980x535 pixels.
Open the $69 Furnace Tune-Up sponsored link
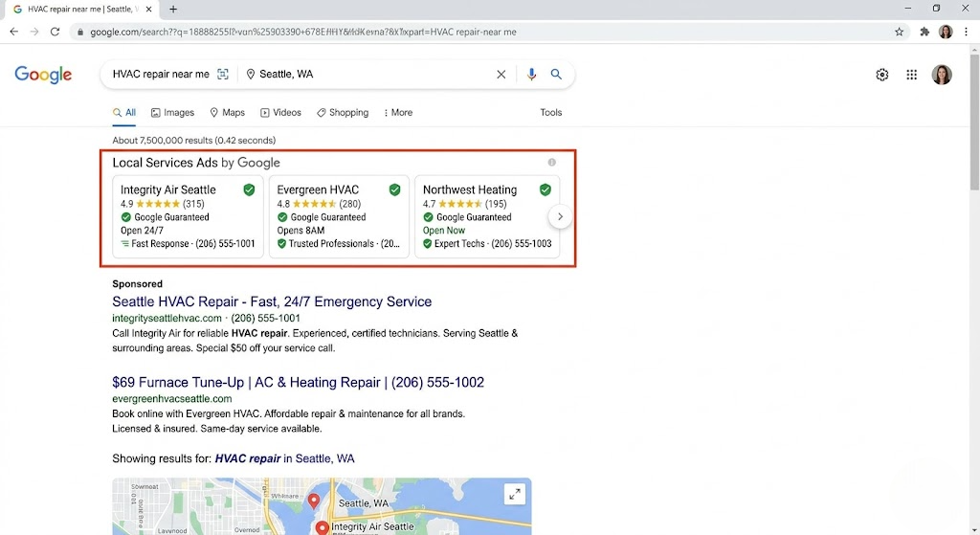pos(299,383)
